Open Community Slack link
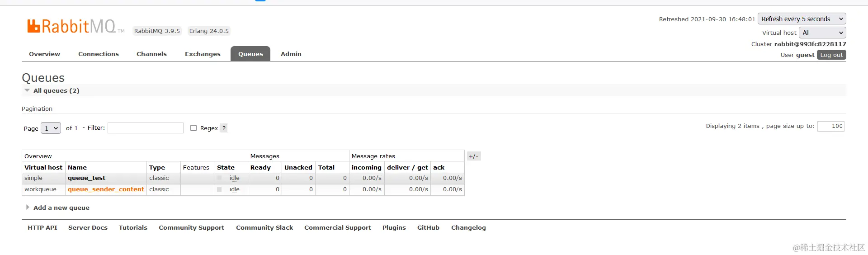Image resolution: width=868 pixels, height=255 pixels. pyautogui.click(x=264, y=227)
